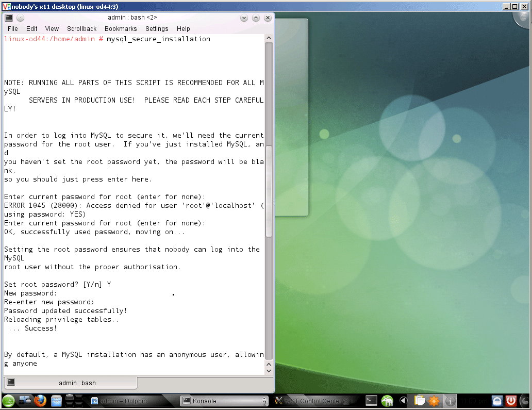Switch to Konsole taskbar group
Image resolution: width=532 pixels, height=410 pixels.
(224, 401)
